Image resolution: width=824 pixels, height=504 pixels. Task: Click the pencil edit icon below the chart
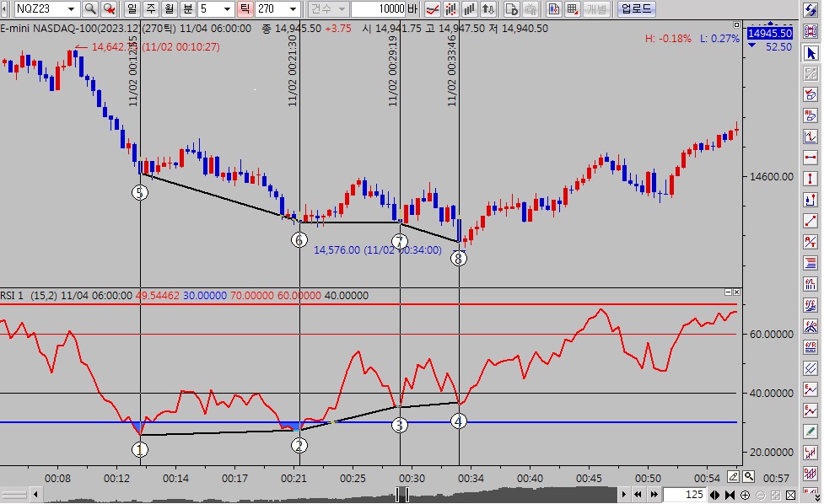pyautogui.click(x=734, y=476)
